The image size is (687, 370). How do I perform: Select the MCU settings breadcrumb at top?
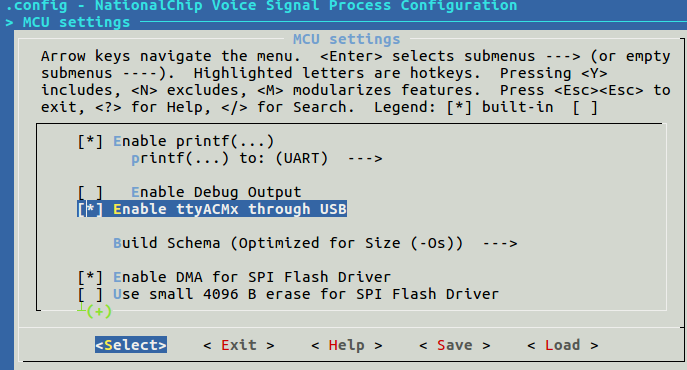click(x=77, y=22)
